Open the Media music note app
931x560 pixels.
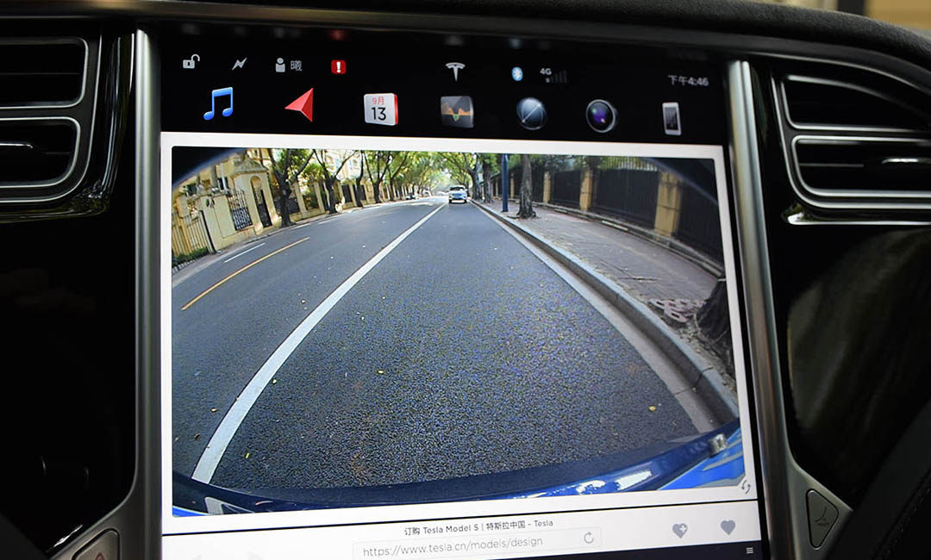218,104
